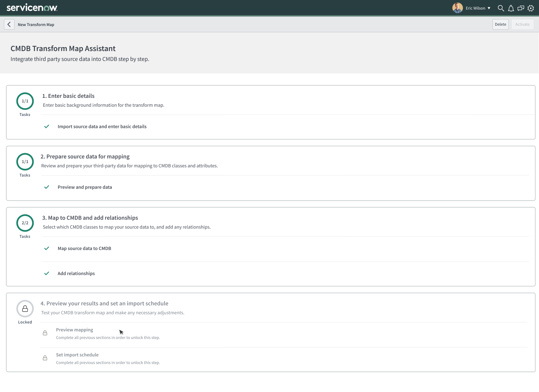Click the ServiceNow logo
539x392 pixels.
tap(32, 8)
